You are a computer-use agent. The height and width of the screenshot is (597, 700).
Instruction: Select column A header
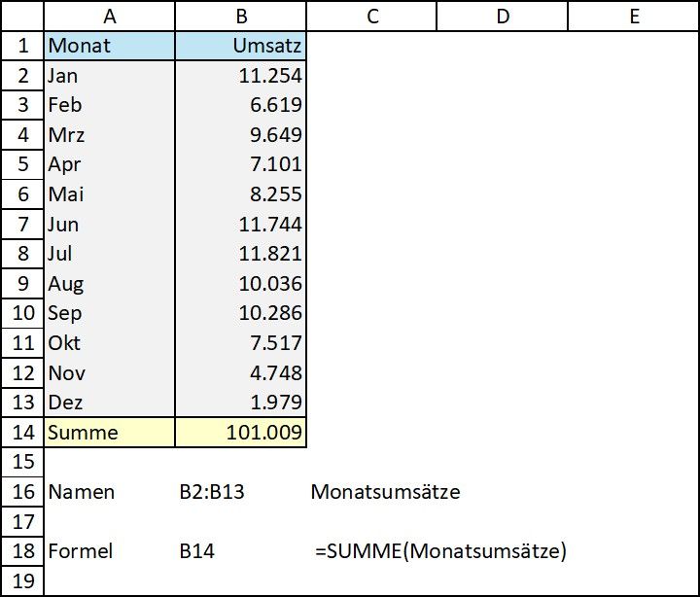110,16
